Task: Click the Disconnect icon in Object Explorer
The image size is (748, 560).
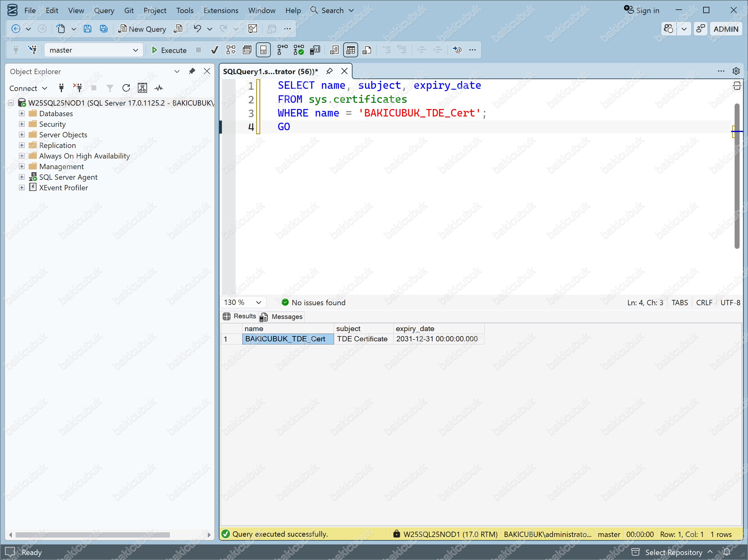Action: pos(78,88)
